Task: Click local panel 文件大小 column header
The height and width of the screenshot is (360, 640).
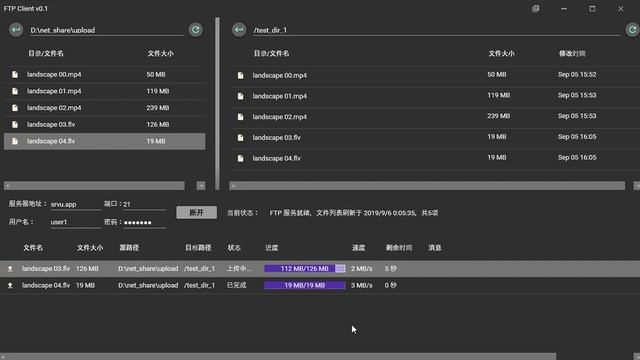Action: pos(160,53)
